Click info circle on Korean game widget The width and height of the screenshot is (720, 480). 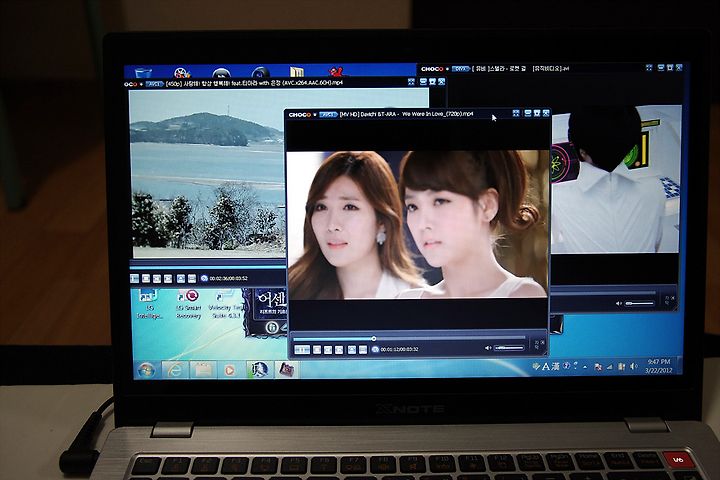click(x=272, y=328)
